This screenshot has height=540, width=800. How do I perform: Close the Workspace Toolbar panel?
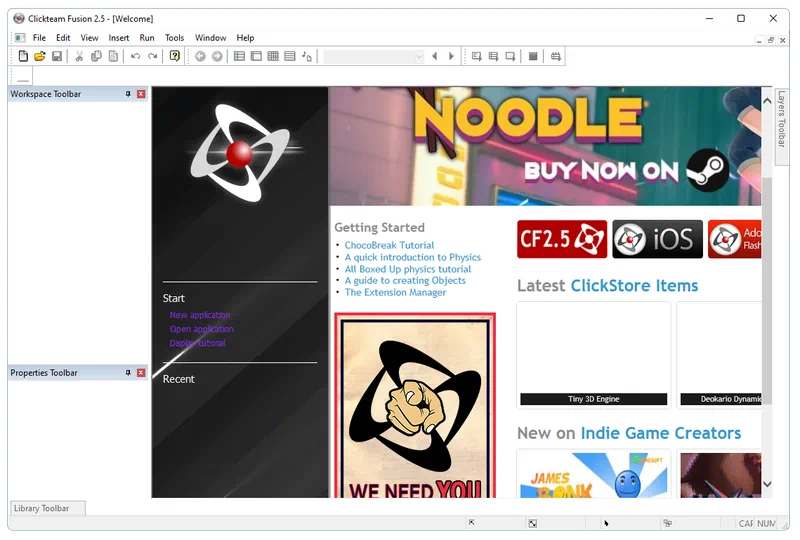tap(141, 94)
